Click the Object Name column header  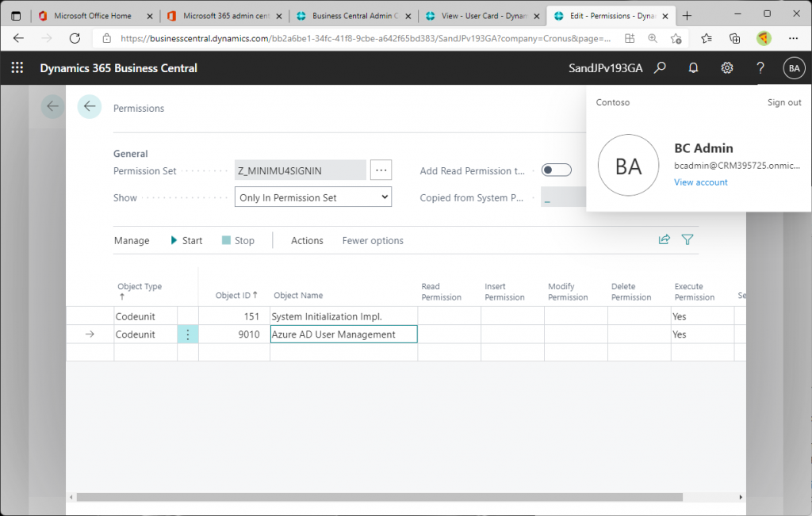[x=298, y=295]
